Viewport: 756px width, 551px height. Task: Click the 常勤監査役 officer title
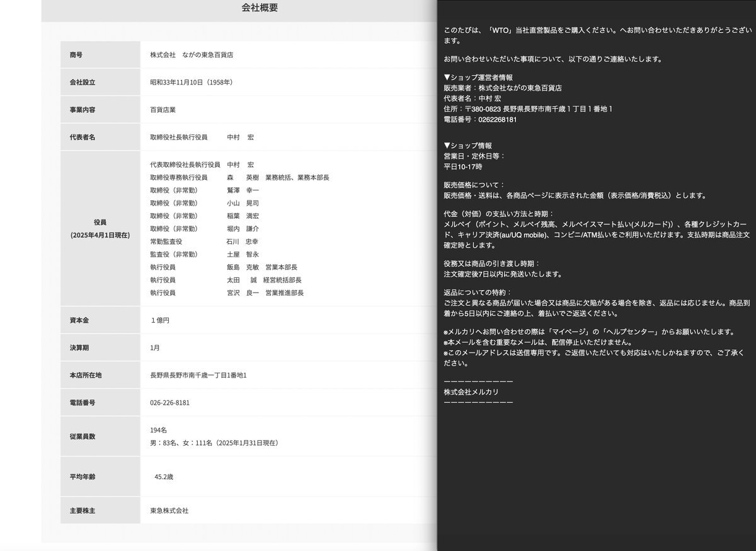(166, 241)
